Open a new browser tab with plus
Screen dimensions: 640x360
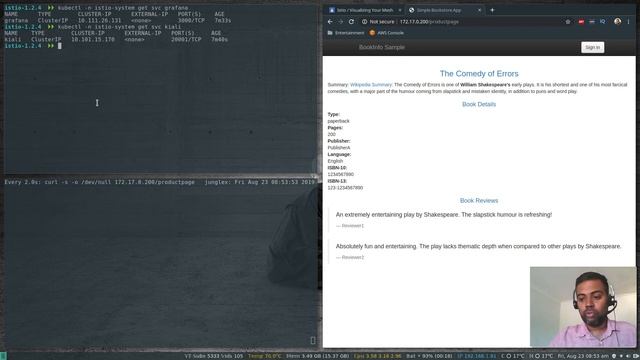coord(492,10)
